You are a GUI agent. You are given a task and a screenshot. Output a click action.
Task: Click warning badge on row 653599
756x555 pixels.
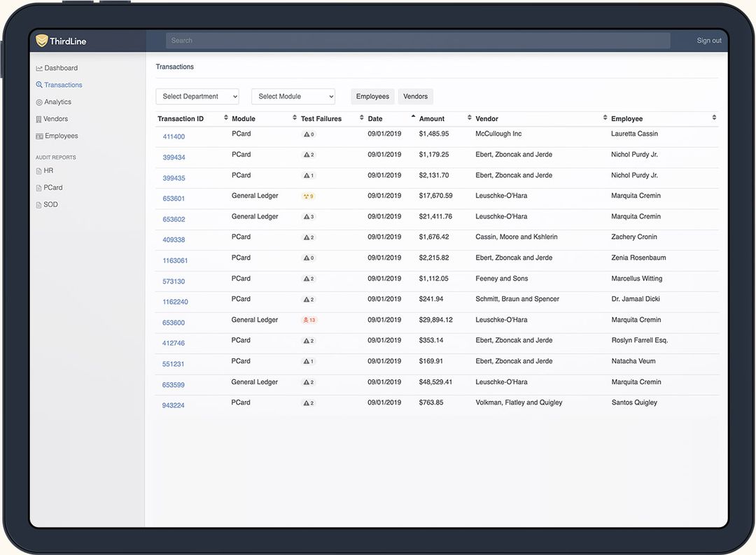pos(309,382)
